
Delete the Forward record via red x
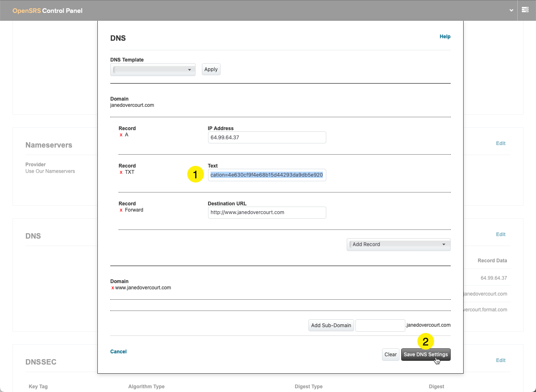(x=121, y=210)
